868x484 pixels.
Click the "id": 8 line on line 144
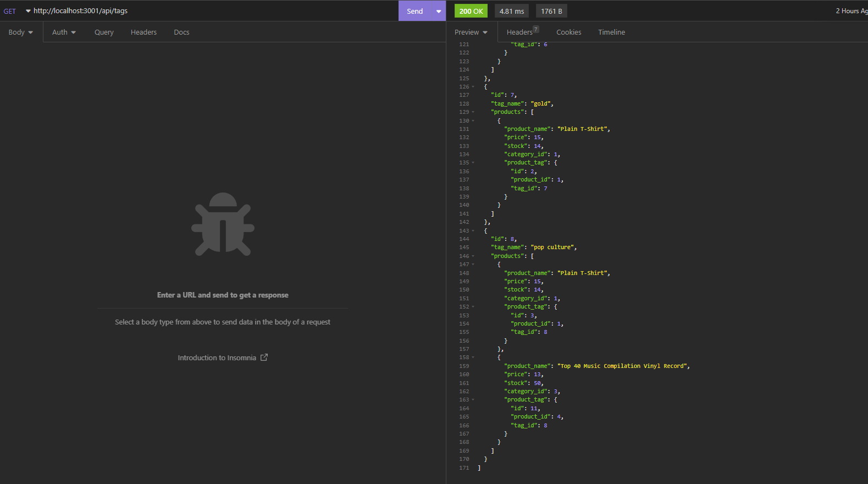[504, 239]
